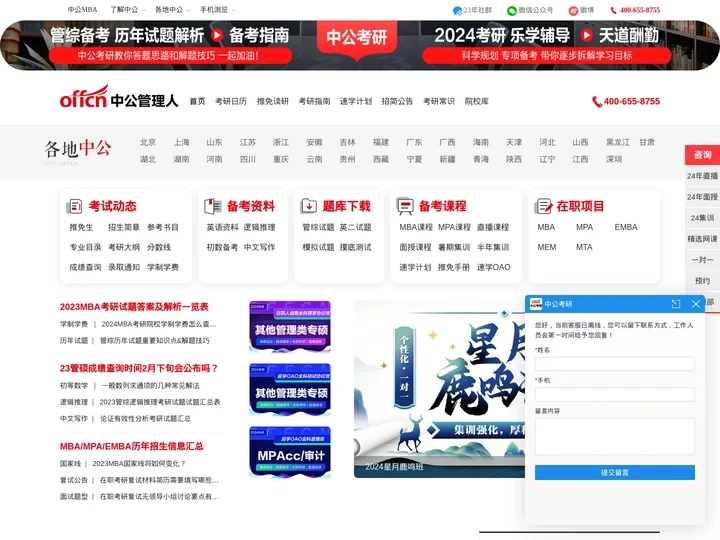720x540 pixels.
Task: Open the 首页 nav item
Action: 197,101
